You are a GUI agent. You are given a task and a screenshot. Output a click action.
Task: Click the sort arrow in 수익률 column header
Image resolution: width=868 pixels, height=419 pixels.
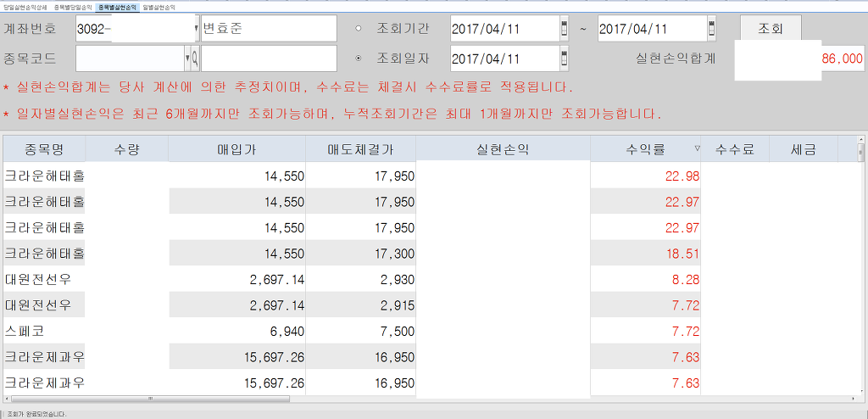pos(697,148)
